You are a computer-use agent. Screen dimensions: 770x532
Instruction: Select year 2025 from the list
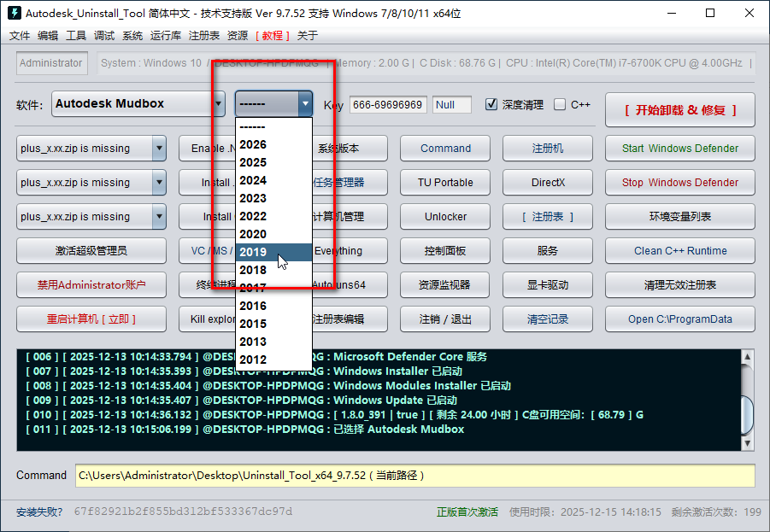click(273, 162)
